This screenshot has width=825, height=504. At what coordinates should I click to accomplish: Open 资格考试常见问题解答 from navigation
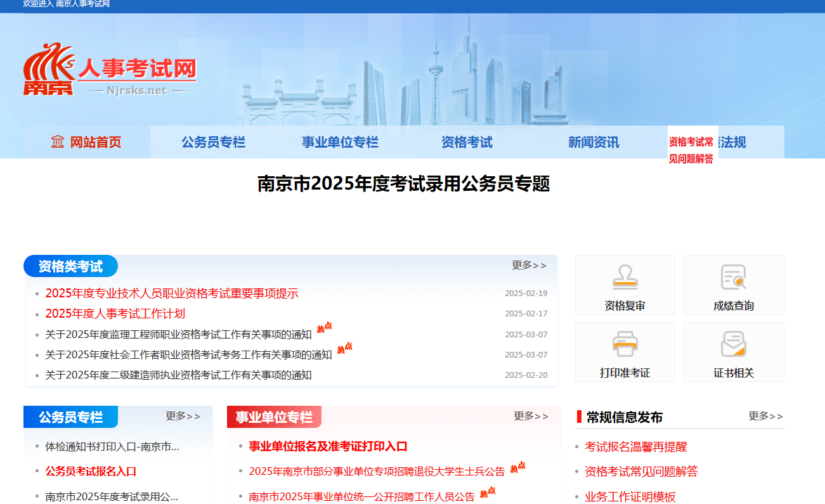692,150
